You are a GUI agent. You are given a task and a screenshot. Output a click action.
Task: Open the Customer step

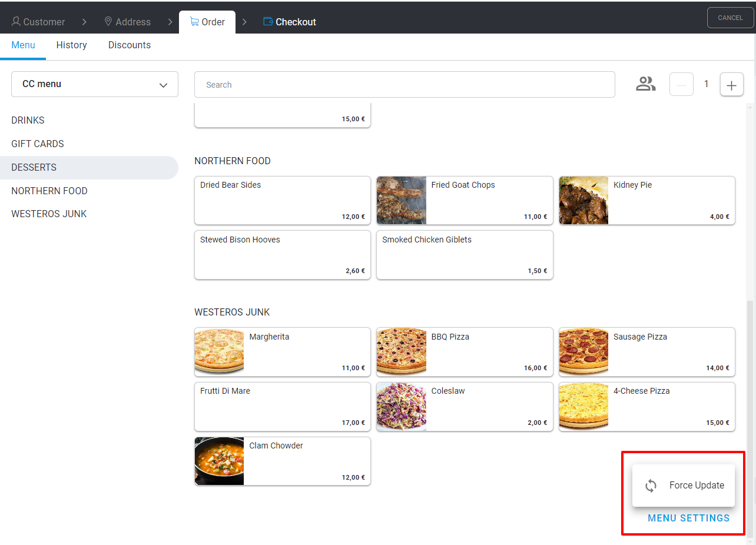tap(38, 22)
